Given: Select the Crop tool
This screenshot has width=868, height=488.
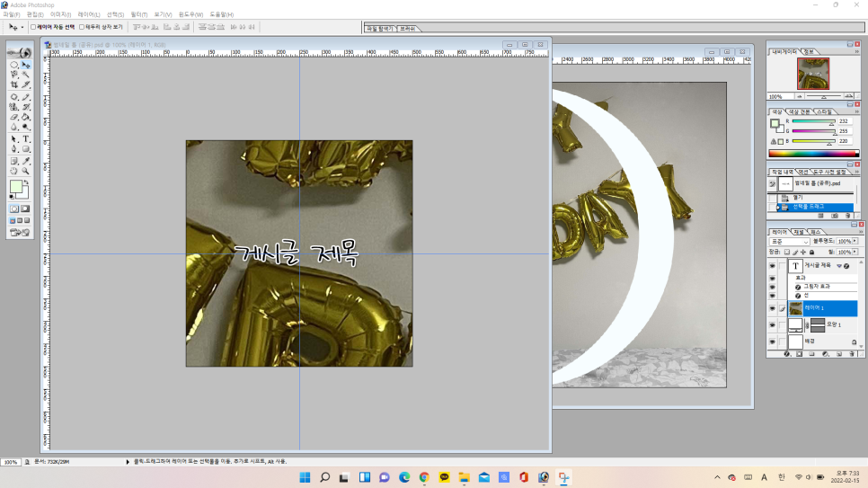Looking at the screenshot, I should click(x=13, y=84).
